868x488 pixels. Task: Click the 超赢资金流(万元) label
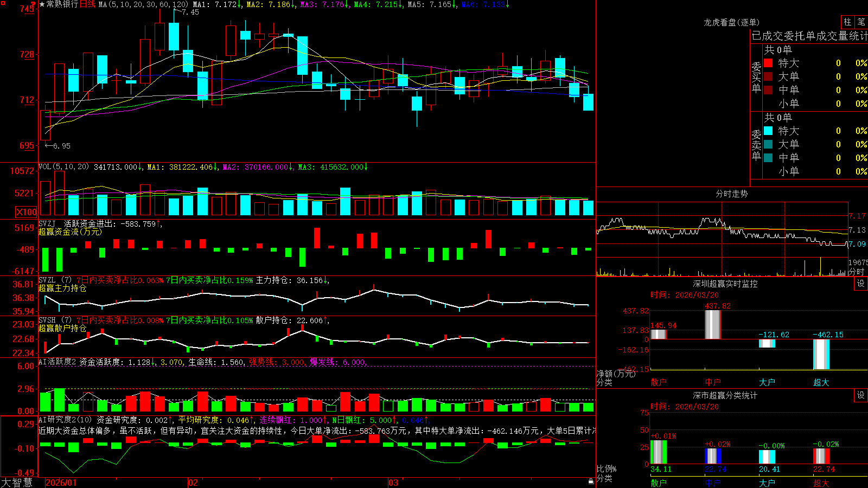click(70, 232)
